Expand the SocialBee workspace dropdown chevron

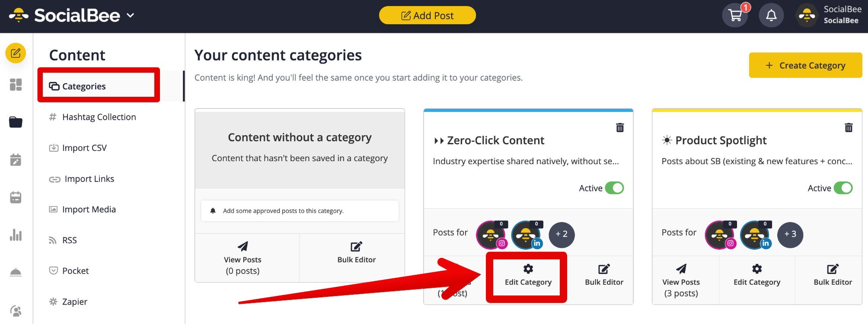pyautogui.click(x=130, y=16)
